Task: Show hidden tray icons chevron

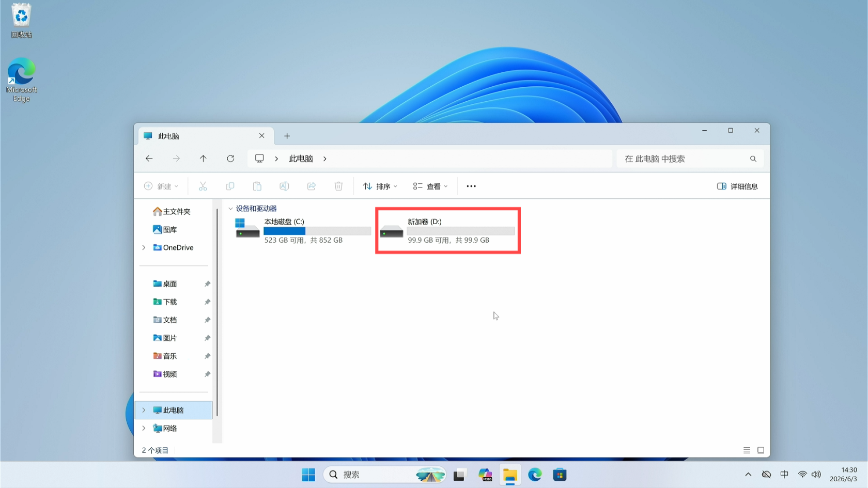Action: tap(748, 475)
